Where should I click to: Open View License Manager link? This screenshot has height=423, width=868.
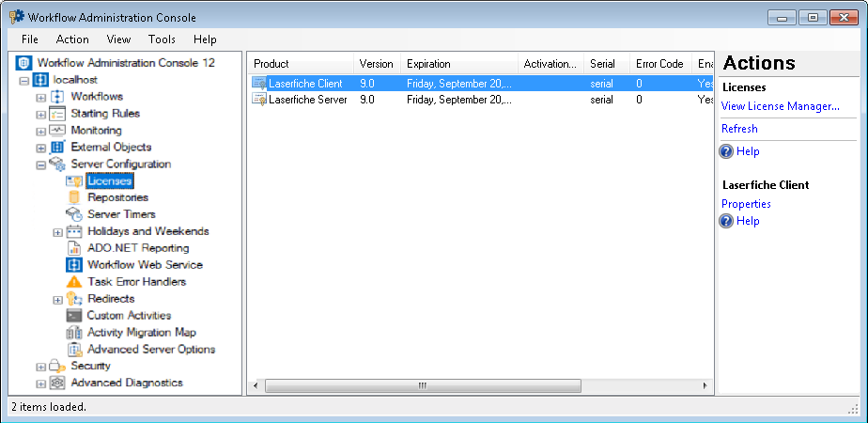pyautogui.click(x=780, y=106)
